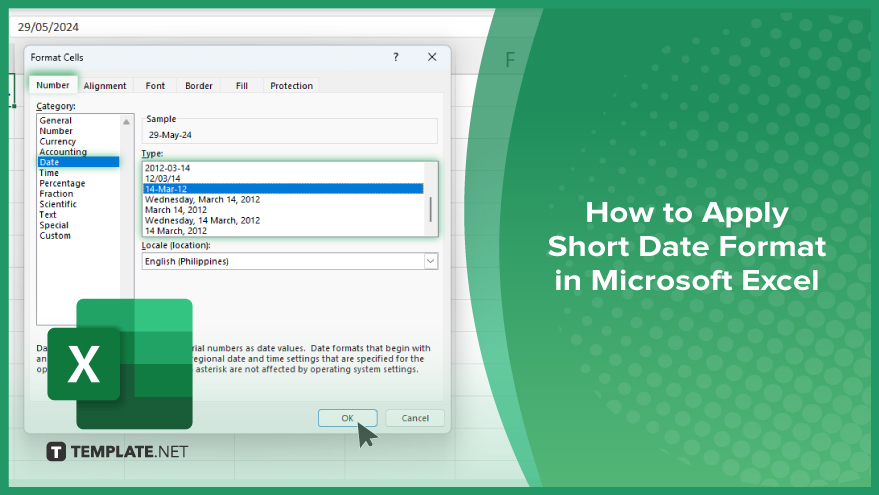Close the Format Cells dialog

[432, 57]
